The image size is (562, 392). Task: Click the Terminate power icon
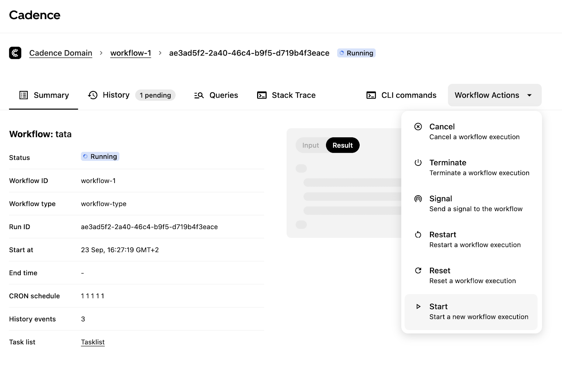(418, 163)
